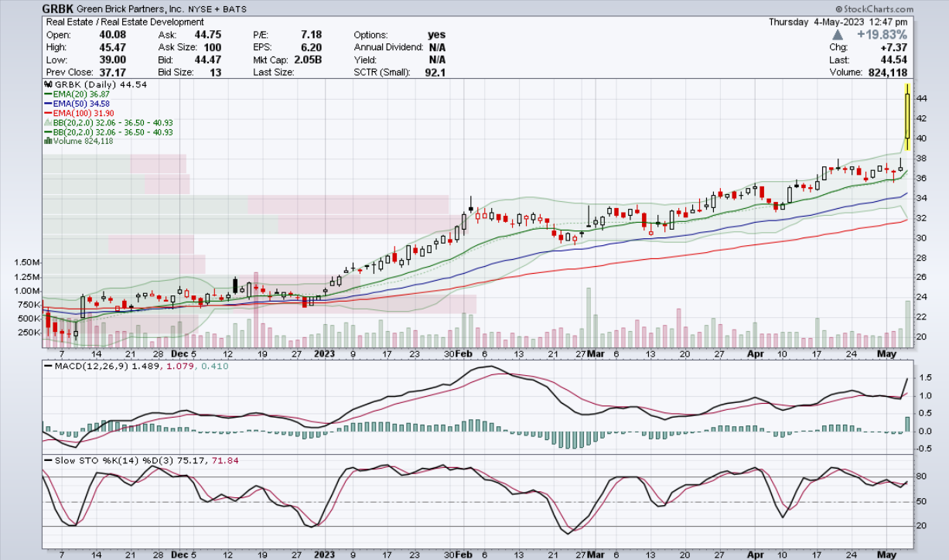Click the +19.83% percent change

tap(882, 36)
